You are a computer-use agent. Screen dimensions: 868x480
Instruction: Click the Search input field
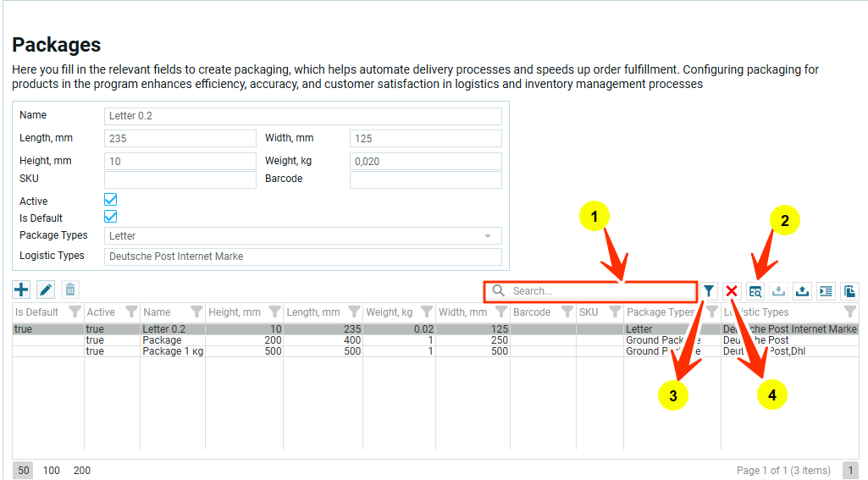(x=601, y=291)
